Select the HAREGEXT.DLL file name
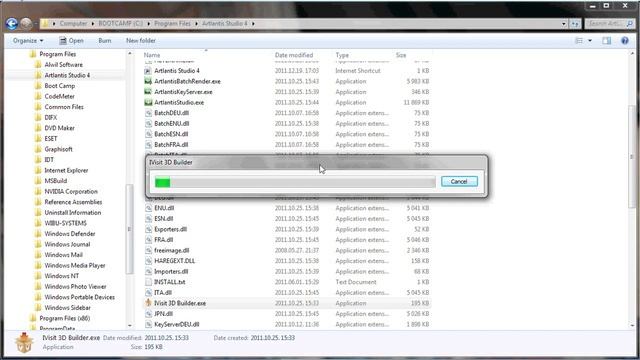 174,261
